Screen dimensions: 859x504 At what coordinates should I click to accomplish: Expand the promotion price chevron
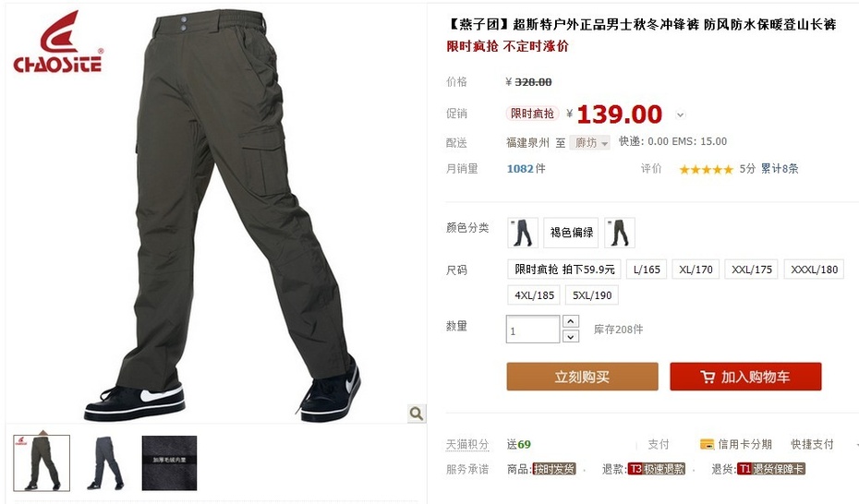pyautogui.click(x=680, y=114)
